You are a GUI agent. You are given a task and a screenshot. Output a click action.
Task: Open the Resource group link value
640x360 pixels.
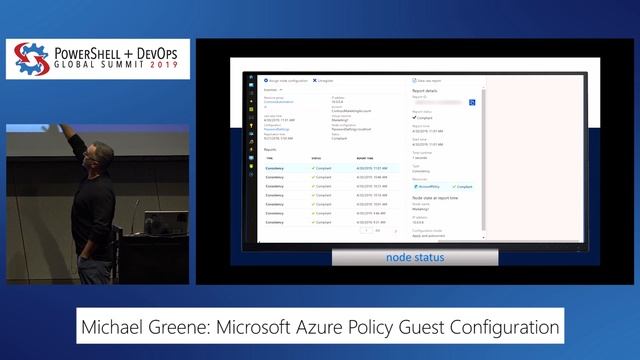tap(278, 102)
